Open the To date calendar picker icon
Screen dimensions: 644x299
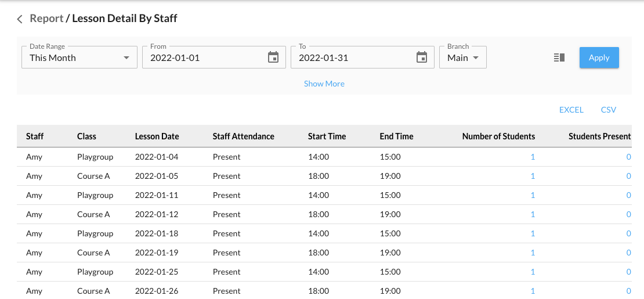click(x=422, y=57)
